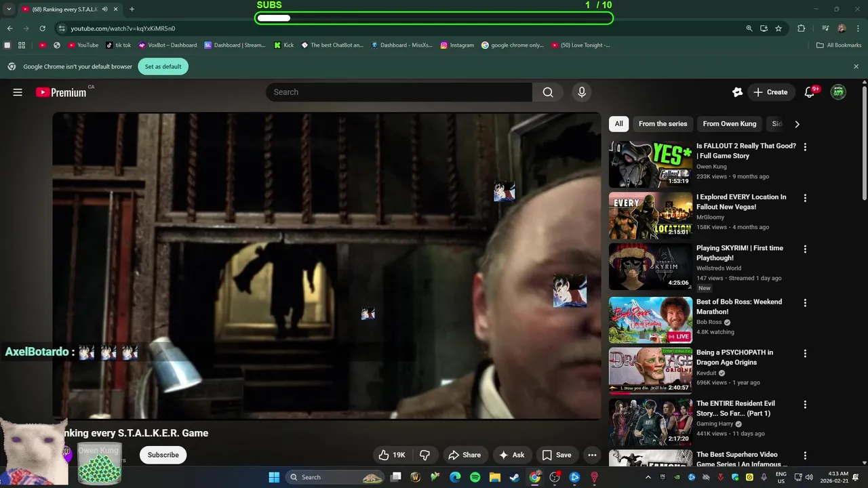Screen dimensions: 868x488
Task: Toggle microphone icon in system tray
Action: click(x=764, y=477)
